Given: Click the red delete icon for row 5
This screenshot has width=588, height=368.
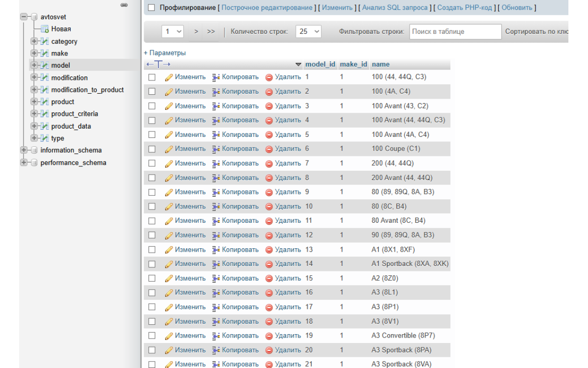Looking at the screenshot, I should (x=269, y=135).
